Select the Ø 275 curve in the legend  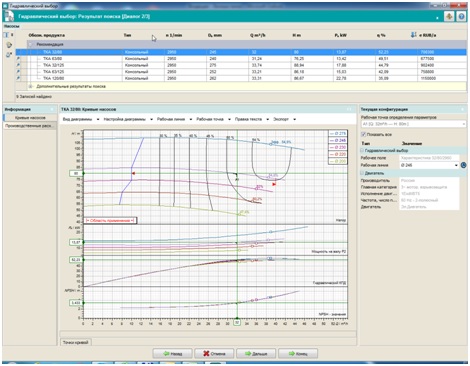click(338, 133)
